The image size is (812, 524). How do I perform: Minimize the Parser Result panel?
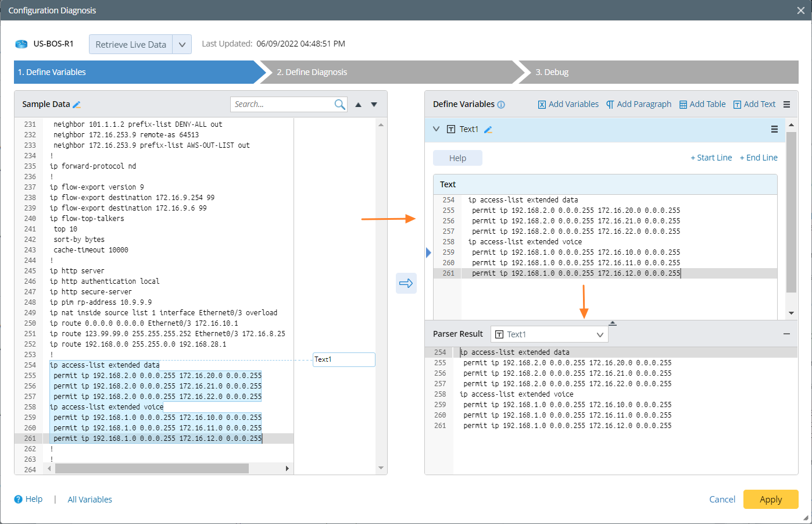click(786, 334)
